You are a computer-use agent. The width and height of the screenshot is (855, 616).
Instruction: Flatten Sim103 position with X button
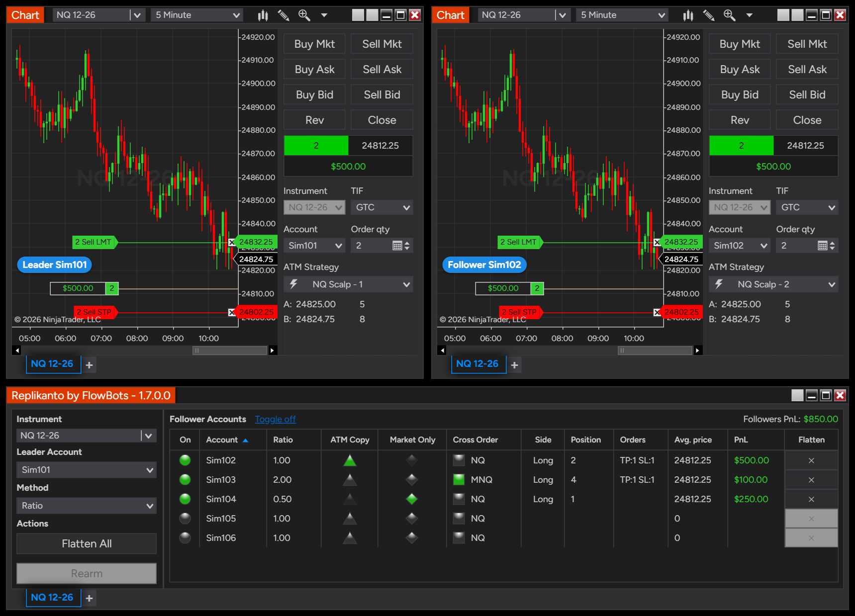811,480
